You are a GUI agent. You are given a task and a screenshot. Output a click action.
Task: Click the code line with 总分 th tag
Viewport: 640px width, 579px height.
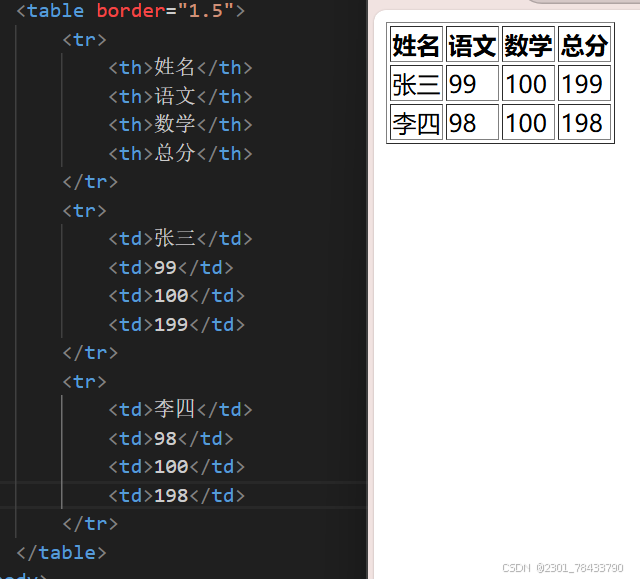click(180, 153)
